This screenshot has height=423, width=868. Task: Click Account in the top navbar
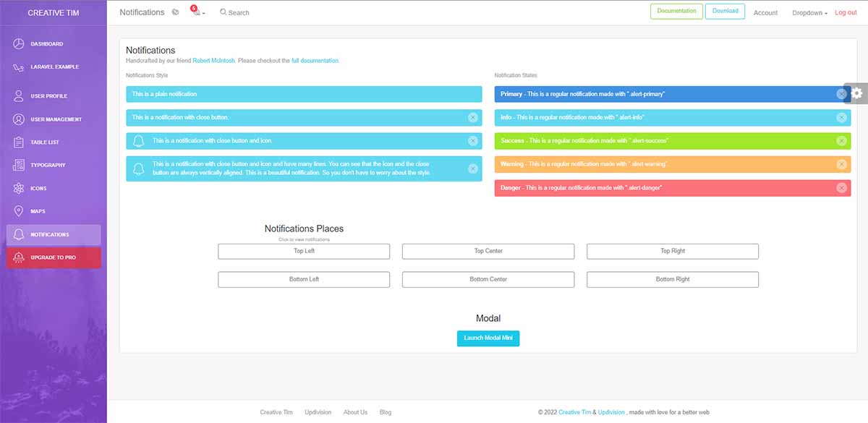tap(765, 12)
